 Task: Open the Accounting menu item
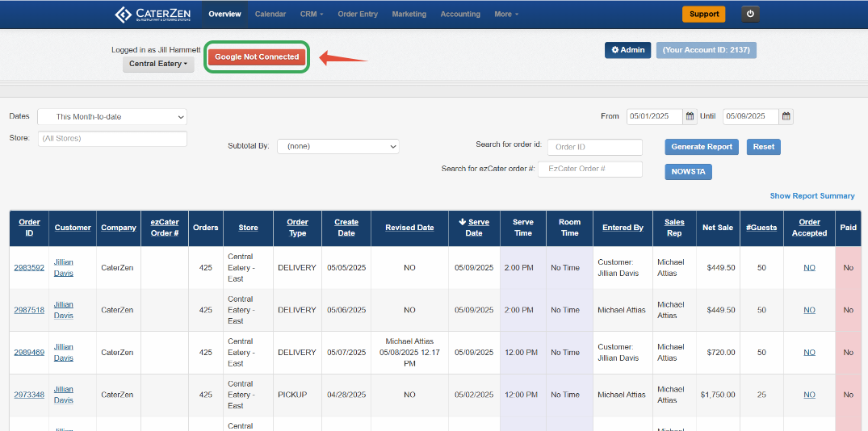coord(460,15)
